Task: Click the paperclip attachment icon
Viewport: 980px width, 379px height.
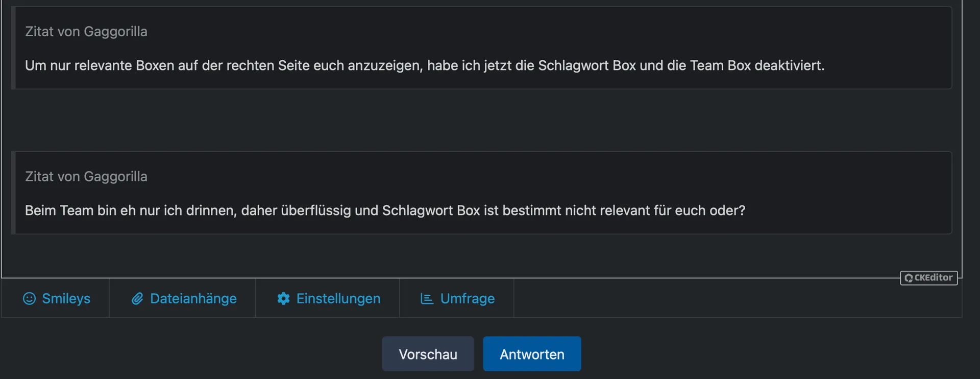Action: click(137, 298)
